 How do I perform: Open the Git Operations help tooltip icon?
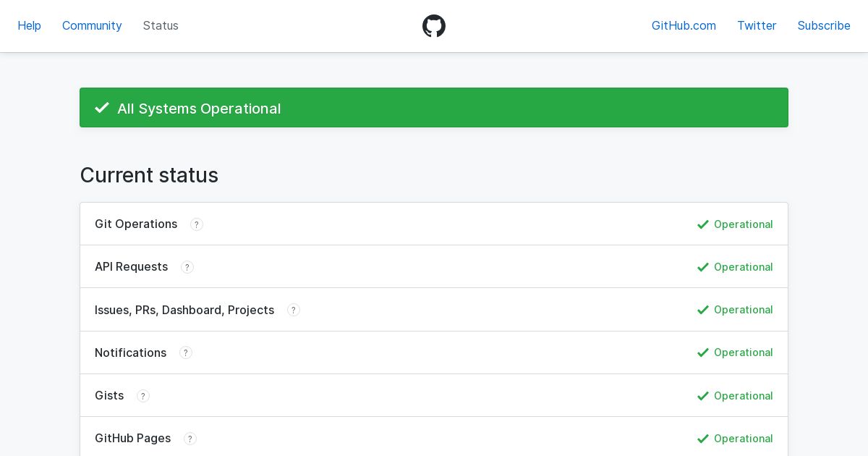[x=197, y=224]
